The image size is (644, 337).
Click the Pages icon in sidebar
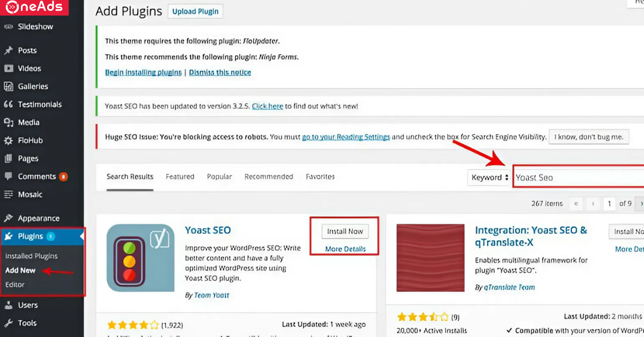coord(8,158)
